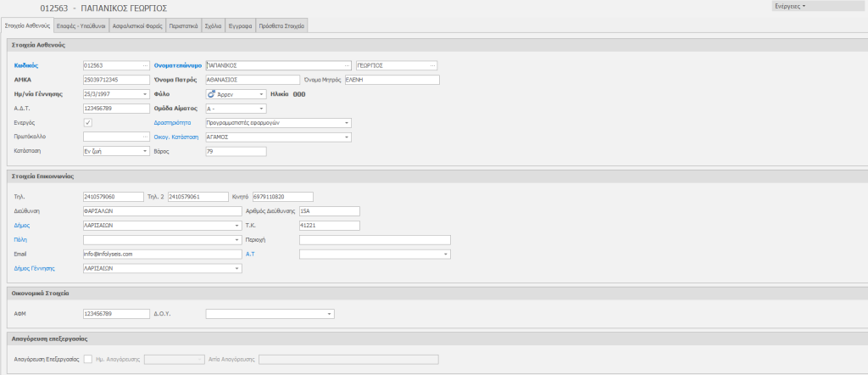Click the ellipsis button in the Πρωτόκολλο field
Screen dimensions: 868x375
[145, 137]
